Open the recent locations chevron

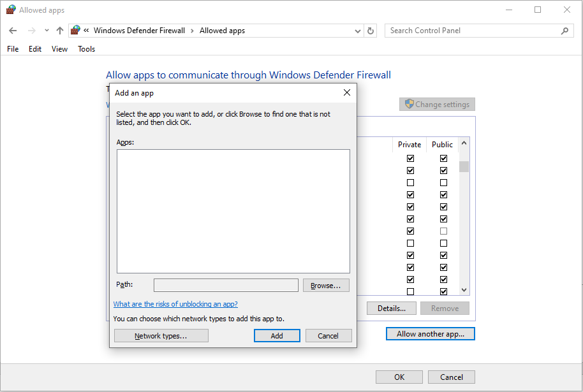click(47, 31)
